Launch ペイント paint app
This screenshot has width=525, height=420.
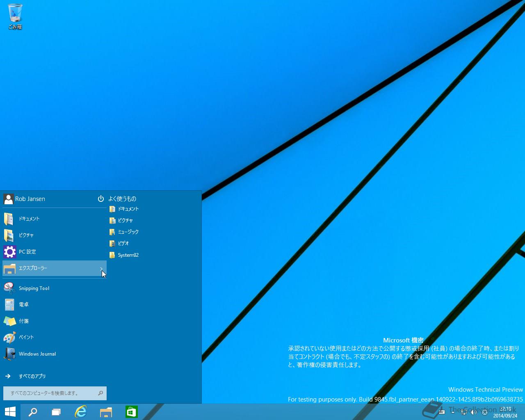point(55,337)
